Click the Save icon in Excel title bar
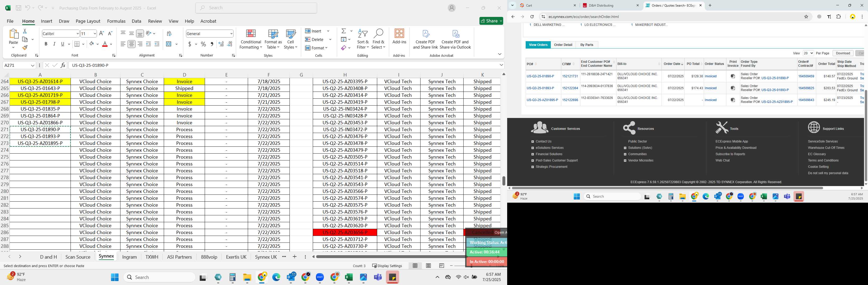This screenshot has width=868, height=285. tap(18, 8)
